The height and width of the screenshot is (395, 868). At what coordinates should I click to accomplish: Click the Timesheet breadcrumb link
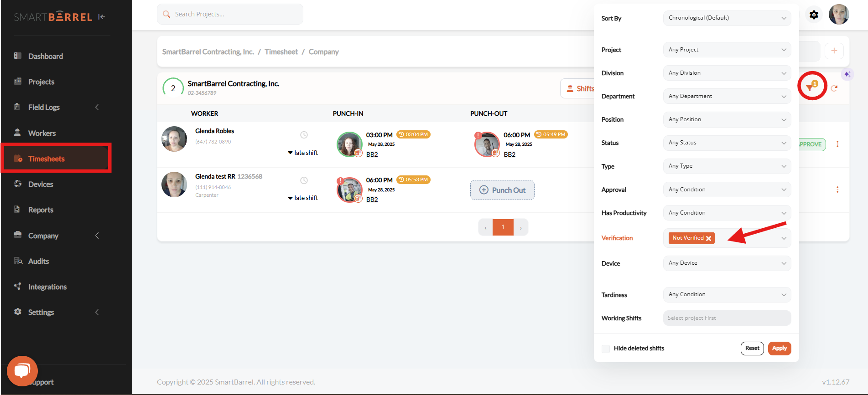(x=281, y=51)
